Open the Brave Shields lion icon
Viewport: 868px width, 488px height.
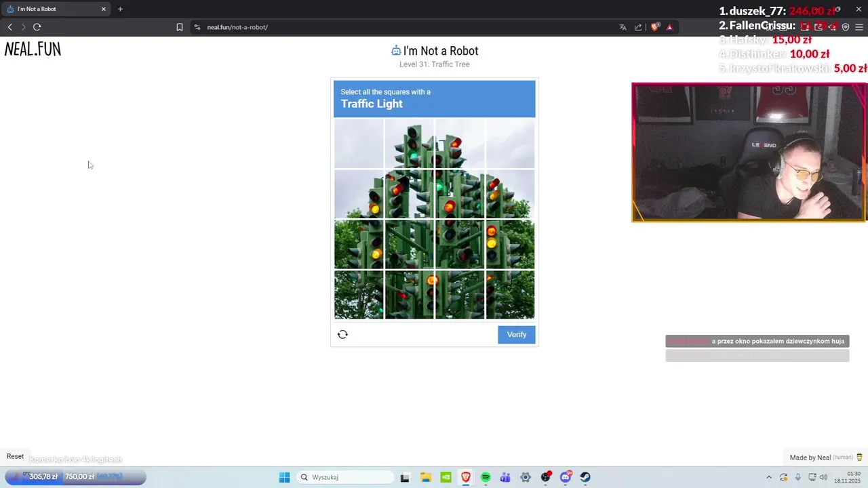point(655,27)
